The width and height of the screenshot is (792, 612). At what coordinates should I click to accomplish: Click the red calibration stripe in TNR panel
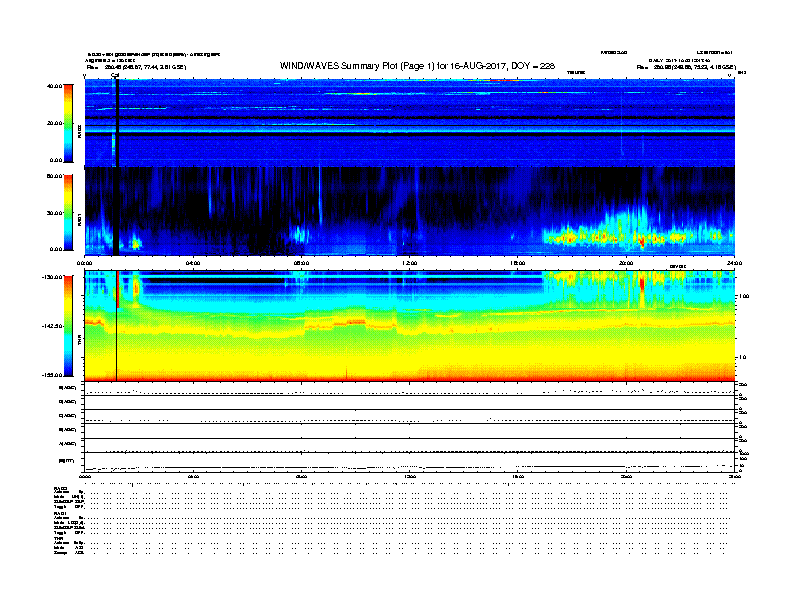pos(118,289)
